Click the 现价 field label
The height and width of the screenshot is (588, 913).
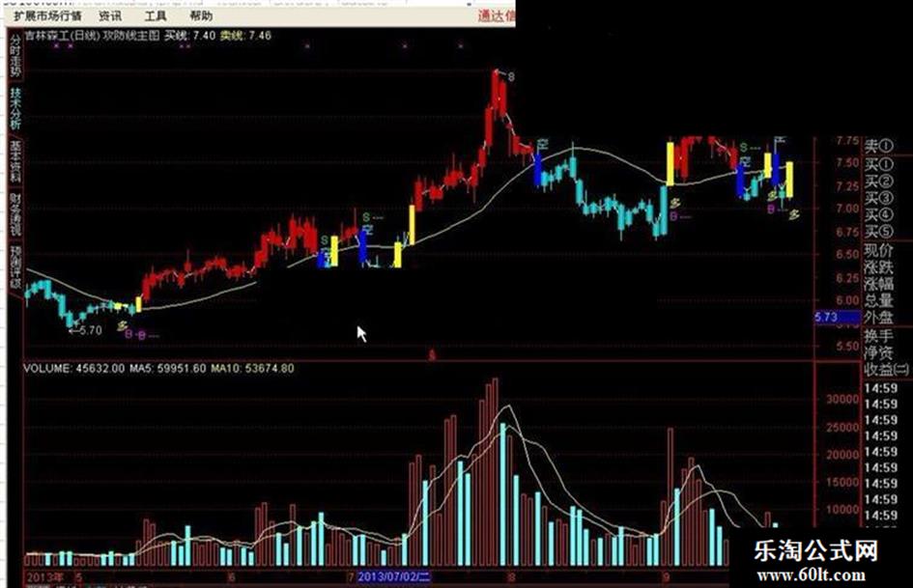point(878,251)
